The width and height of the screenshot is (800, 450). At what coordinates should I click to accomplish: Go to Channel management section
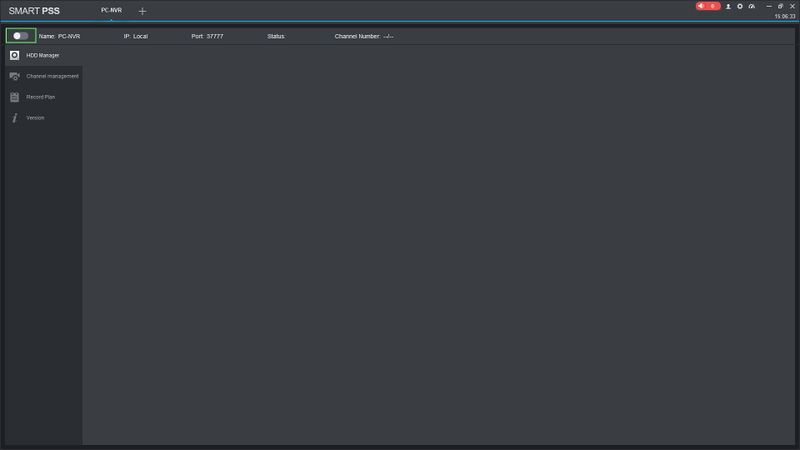(x=44, y=76)
